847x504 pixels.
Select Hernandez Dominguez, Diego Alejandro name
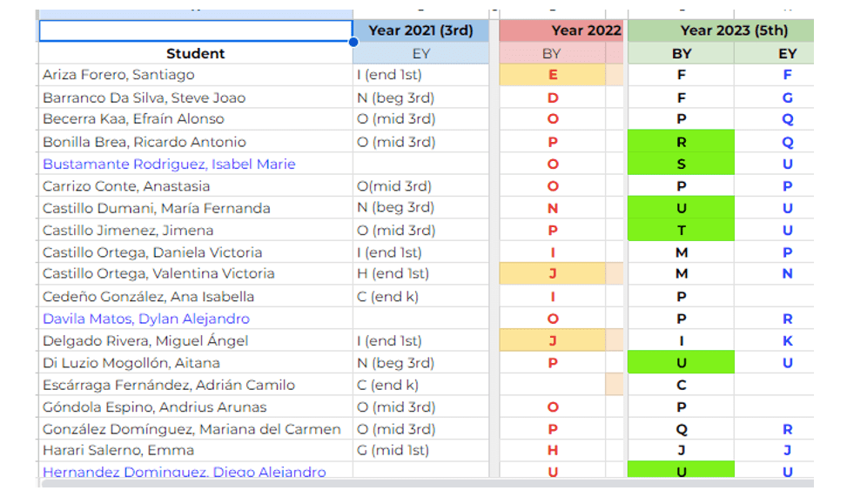185,472
